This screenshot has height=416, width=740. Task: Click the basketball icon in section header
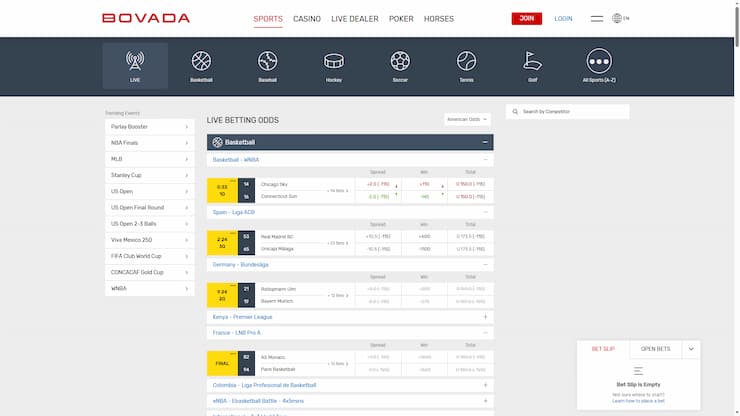pyautogui.click(x=217, y=142)
